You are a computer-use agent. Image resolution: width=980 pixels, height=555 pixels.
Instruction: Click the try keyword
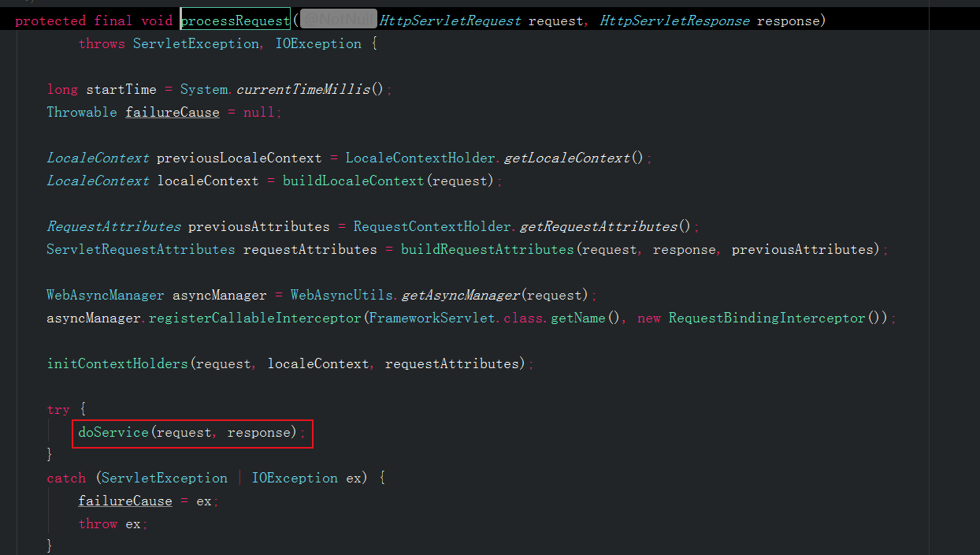pos(58,409)
